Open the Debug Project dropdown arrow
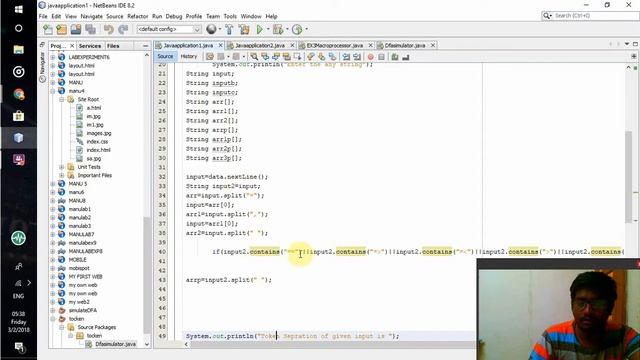The width and height of the screenshot is (640, 360). pos(287,29)
